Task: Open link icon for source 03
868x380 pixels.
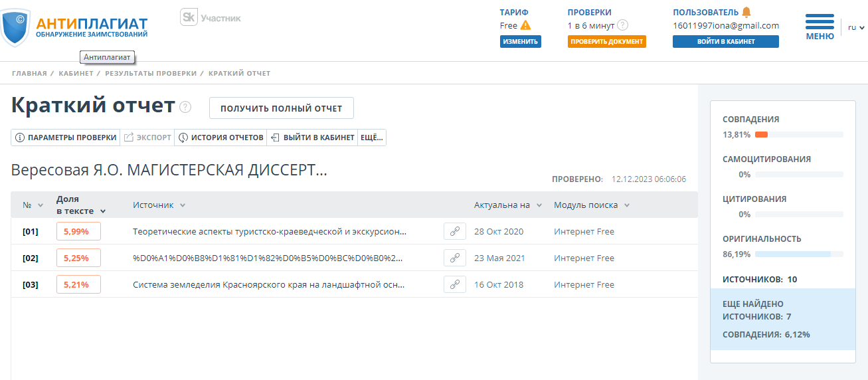Action: 454,284
